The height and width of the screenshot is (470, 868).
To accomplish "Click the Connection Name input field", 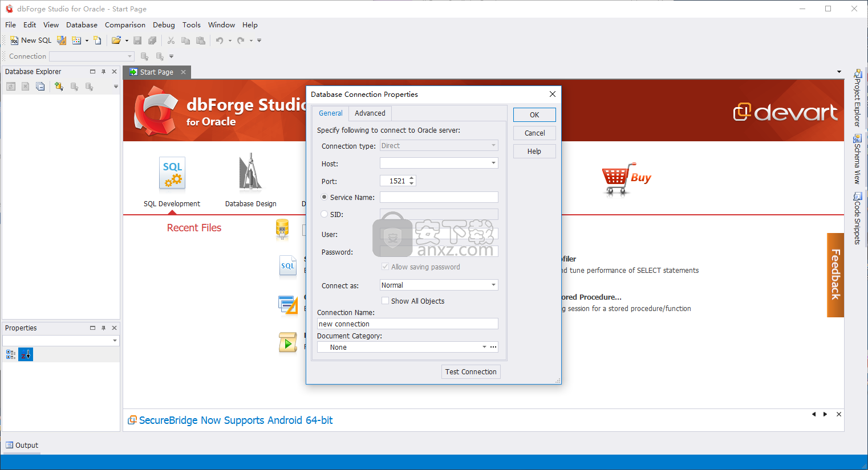I will (x=408, y=324).
